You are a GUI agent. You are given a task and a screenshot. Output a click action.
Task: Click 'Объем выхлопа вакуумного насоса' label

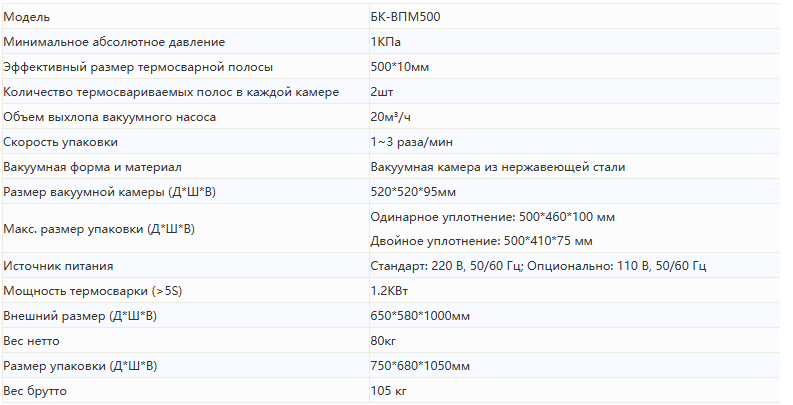click(x=109, y=117)
